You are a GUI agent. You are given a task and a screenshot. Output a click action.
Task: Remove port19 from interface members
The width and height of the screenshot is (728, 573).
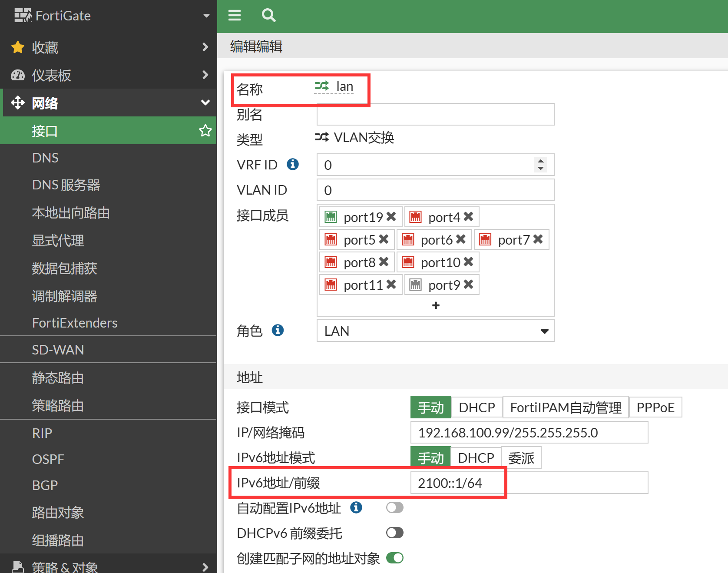pyautogui.click(x=391, y=216)
